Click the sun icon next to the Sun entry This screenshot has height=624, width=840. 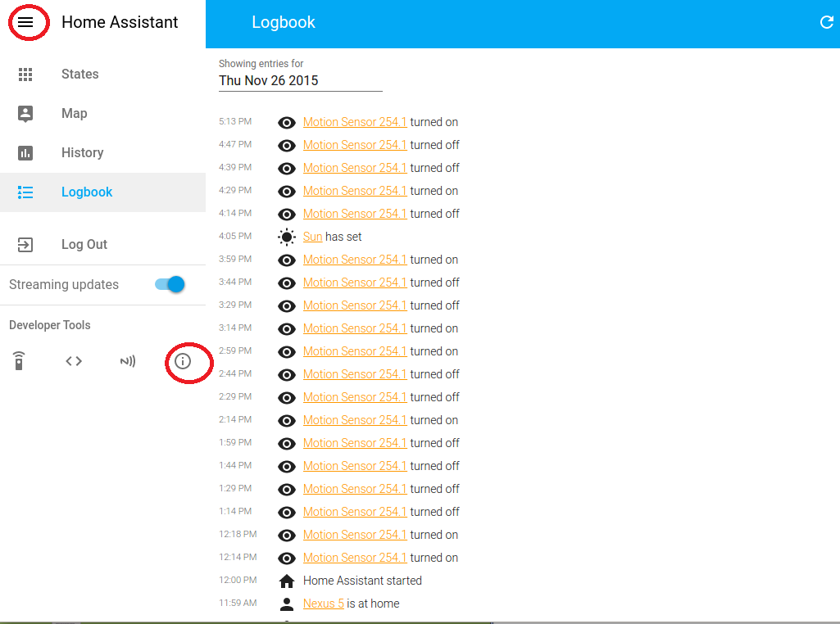pos(286,237)
